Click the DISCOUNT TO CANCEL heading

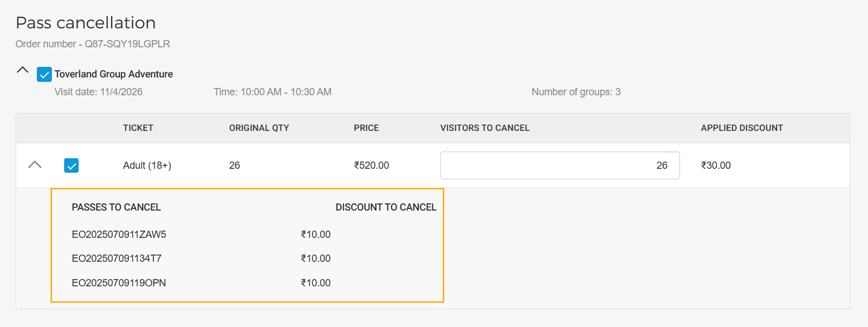point(385,207)
